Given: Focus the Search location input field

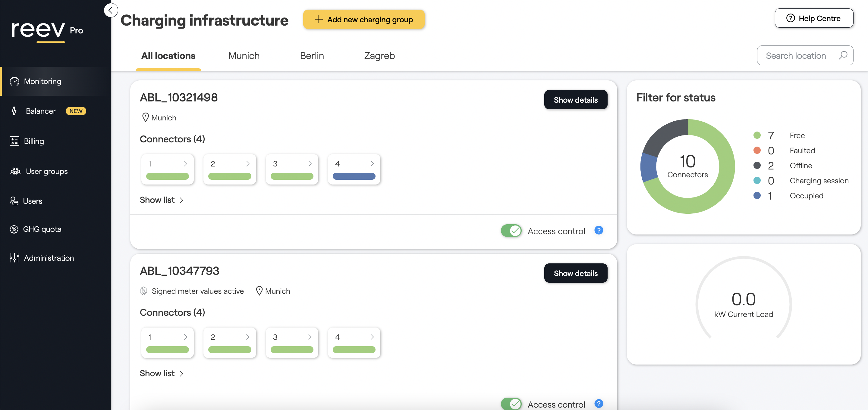Looking at the screenshot, I should point(795,56).
